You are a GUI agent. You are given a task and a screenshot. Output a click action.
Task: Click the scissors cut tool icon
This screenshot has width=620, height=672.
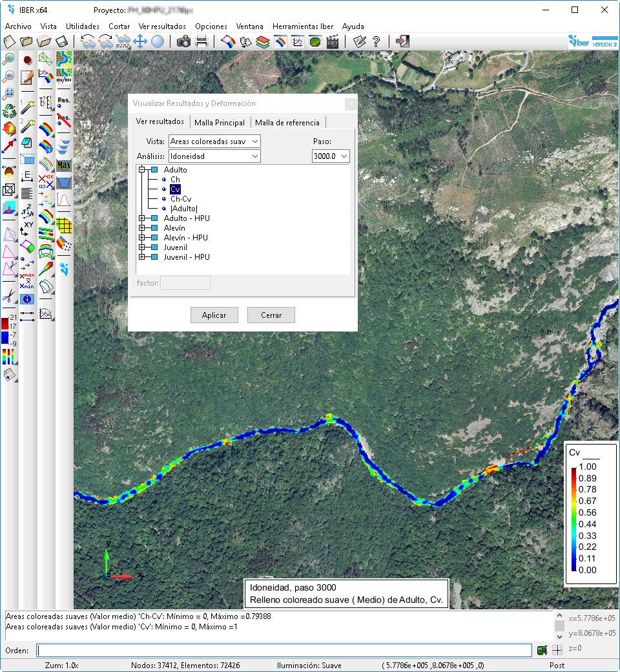click(9, 297)
